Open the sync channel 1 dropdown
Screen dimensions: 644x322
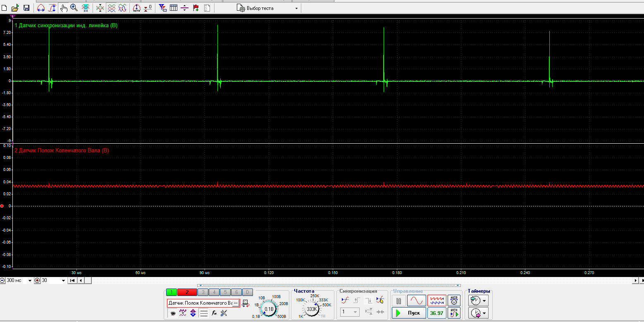(x=350, y=312)
